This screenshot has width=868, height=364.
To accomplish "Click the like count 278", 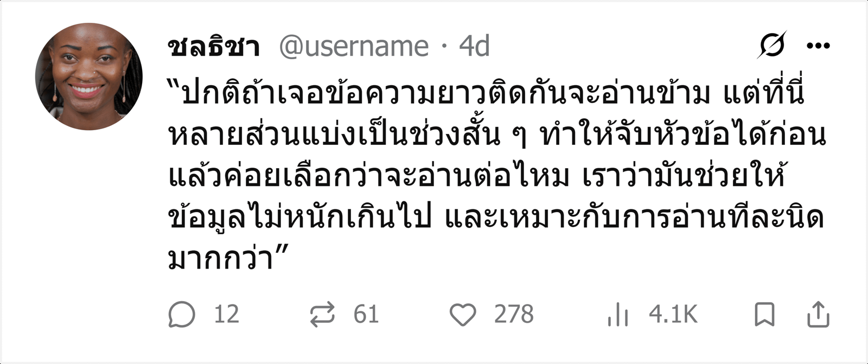I will pyautogui.click(x=514, y=315).
